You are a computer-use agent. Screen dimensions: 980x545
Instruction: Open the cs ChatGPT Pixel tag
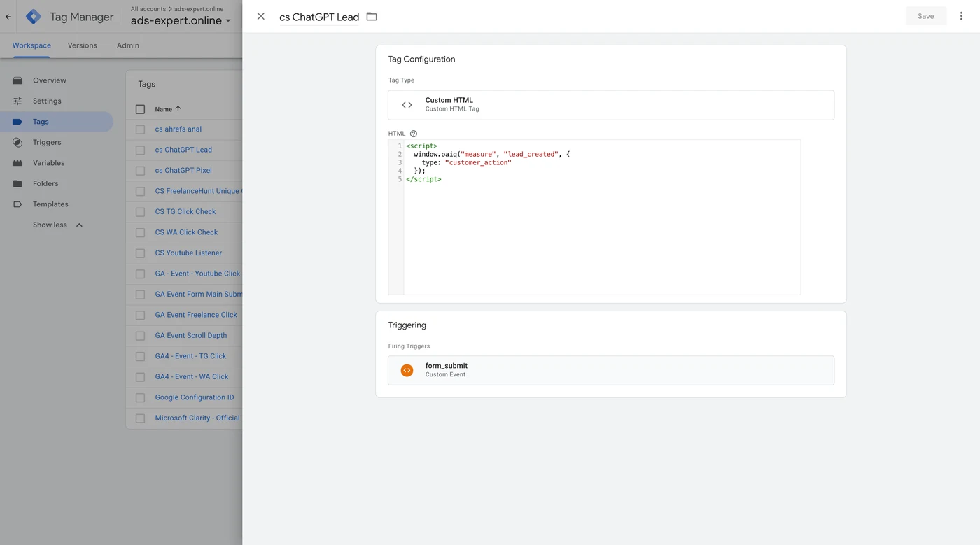(x=183, y=170)
